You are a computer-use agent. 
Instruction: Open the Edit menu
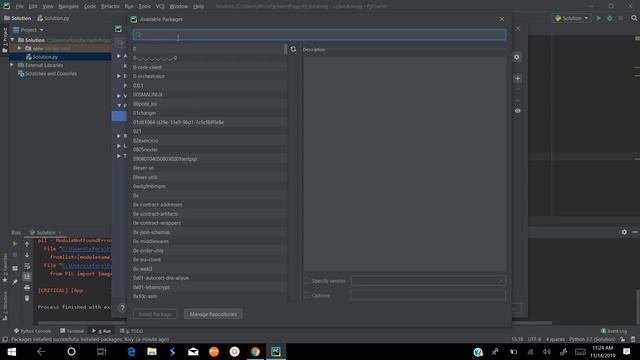point(33,7)
